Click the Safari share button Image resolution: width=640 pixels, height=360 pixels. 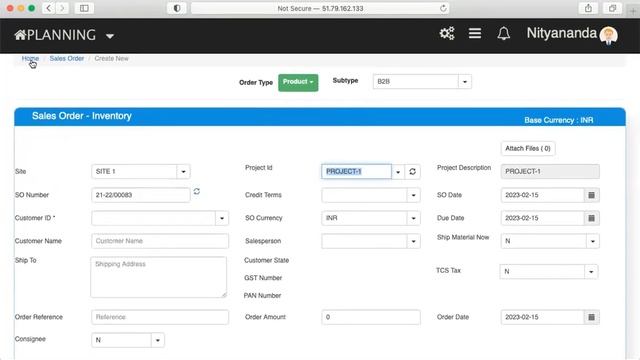pyautogui.click(x=588, y=8)
